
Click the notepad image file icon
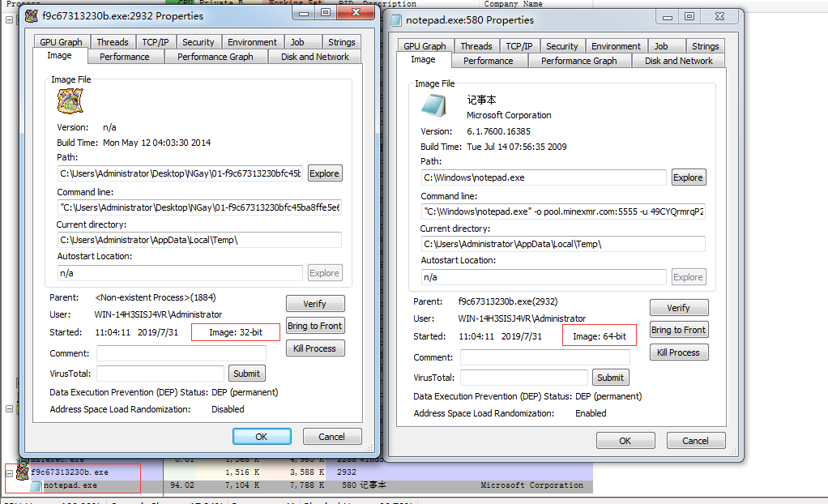click(434, 105)
